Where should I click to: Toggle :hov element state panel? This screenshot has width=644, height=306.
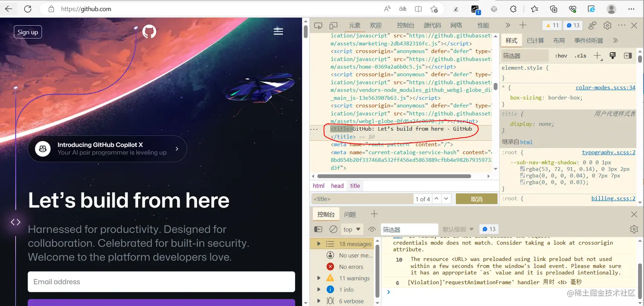[561, 56]
